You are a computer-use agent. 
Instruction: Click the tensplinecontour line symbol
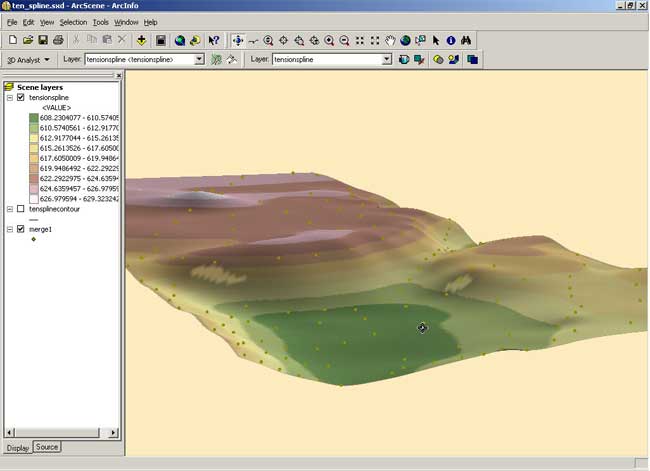coord(34,219)
